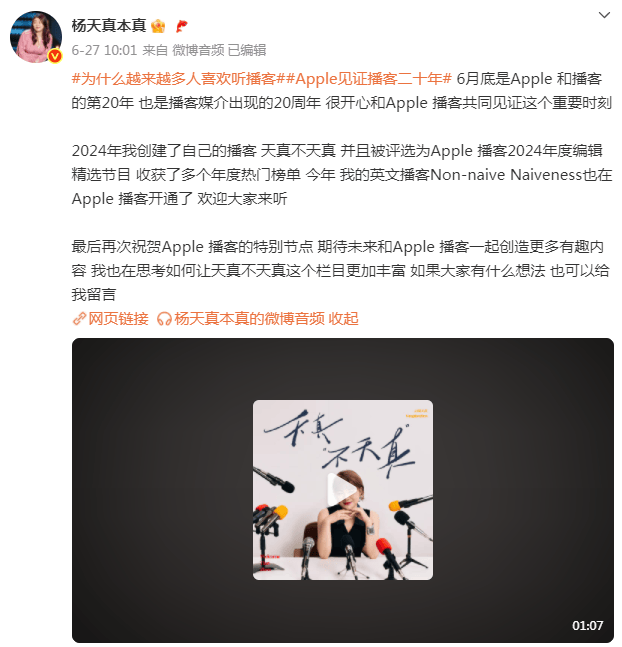The width and height of the screenshot is (622, 647).
Task: Click the 微博音频 source link
Action: [x=198, y=50]
